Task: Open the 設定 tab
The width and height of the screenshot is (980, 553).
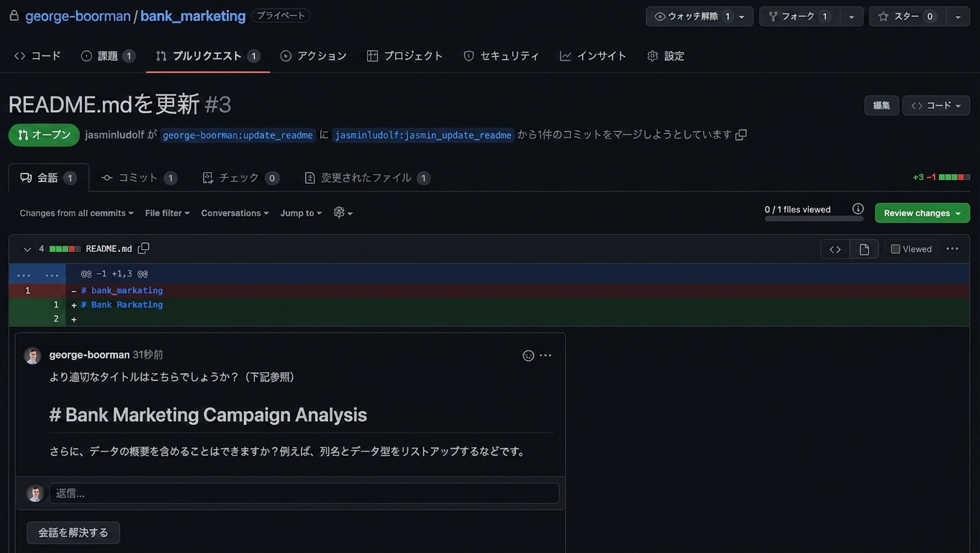Action: [666, 55]
